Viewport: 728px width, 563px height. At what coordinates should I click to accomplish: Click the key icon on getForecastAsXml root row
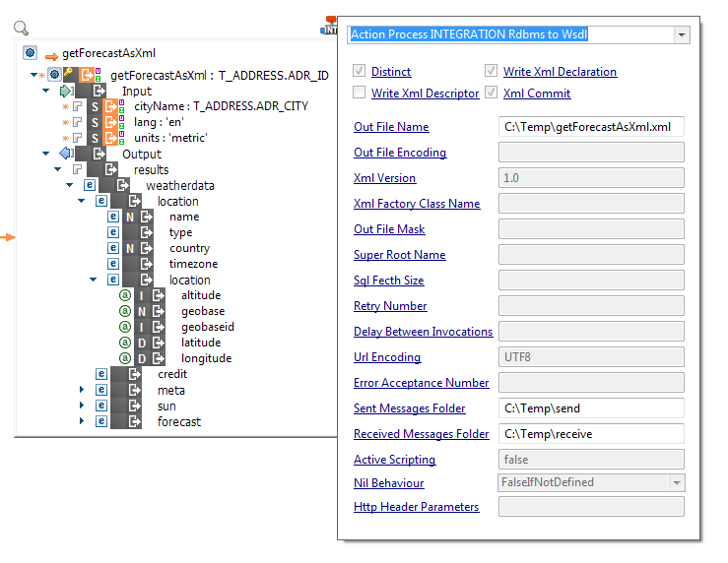click(x=68, y=72)
